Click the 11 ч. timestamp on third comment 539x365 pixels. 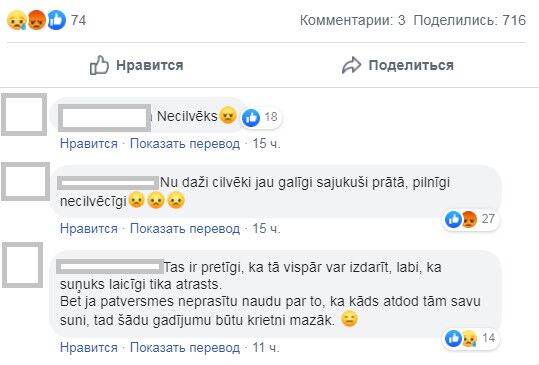tap(266, 347)
